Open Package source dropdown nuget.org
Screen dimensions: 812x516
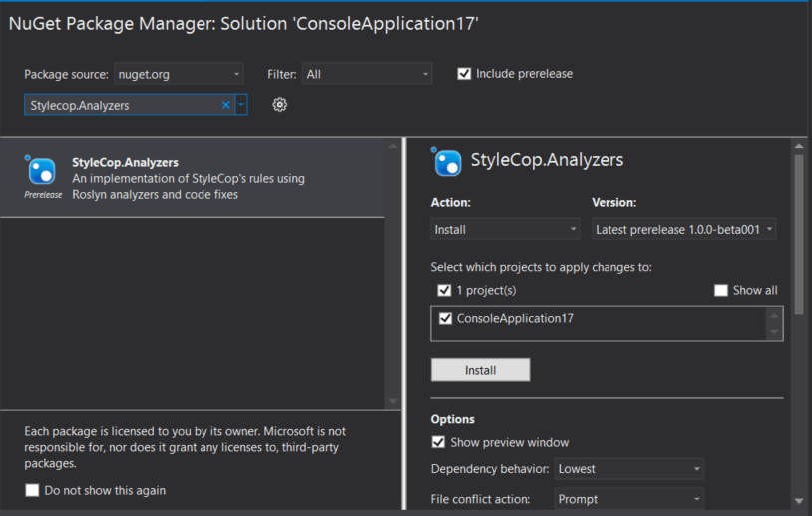tap(179, 74)
